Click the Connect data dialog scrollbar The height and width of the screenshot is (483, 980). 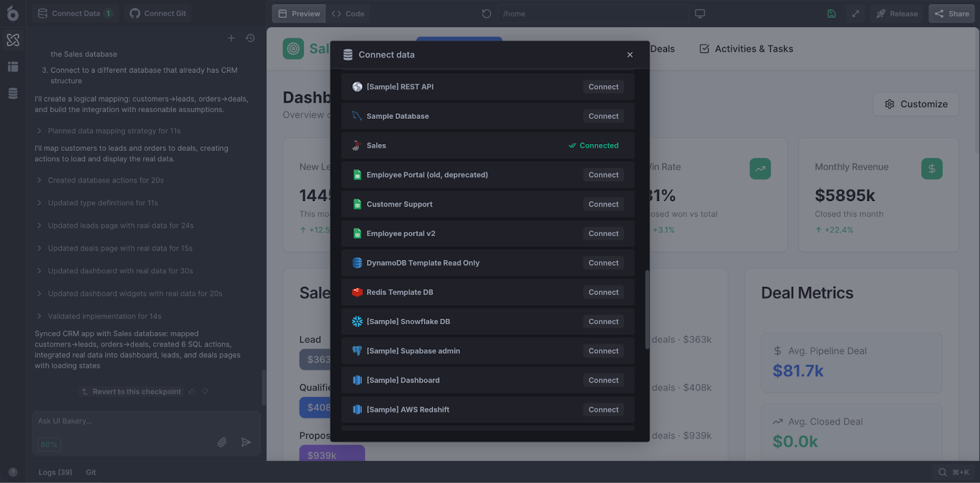point(647,310)
